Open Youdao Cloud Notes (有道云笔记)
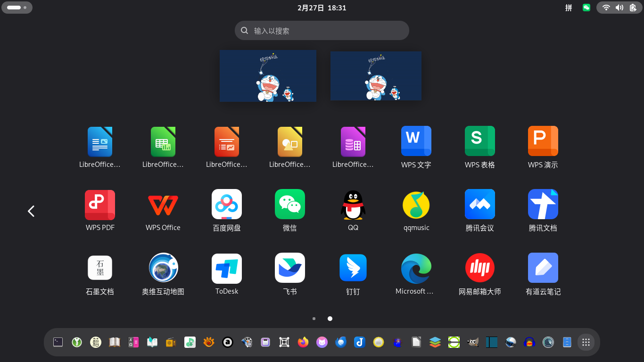Image resolution: width=644 pixels, height=362 pixels. pos(543,269)
